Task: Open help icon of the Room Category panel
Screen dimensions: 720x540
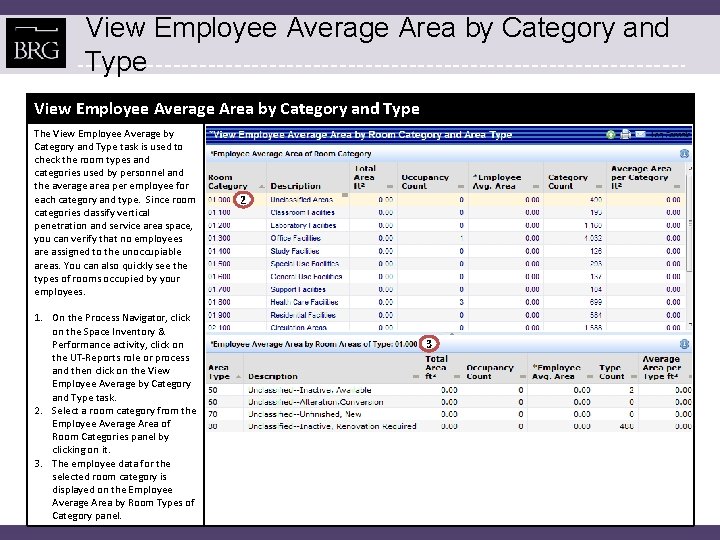Action: (x=684, y=153)
